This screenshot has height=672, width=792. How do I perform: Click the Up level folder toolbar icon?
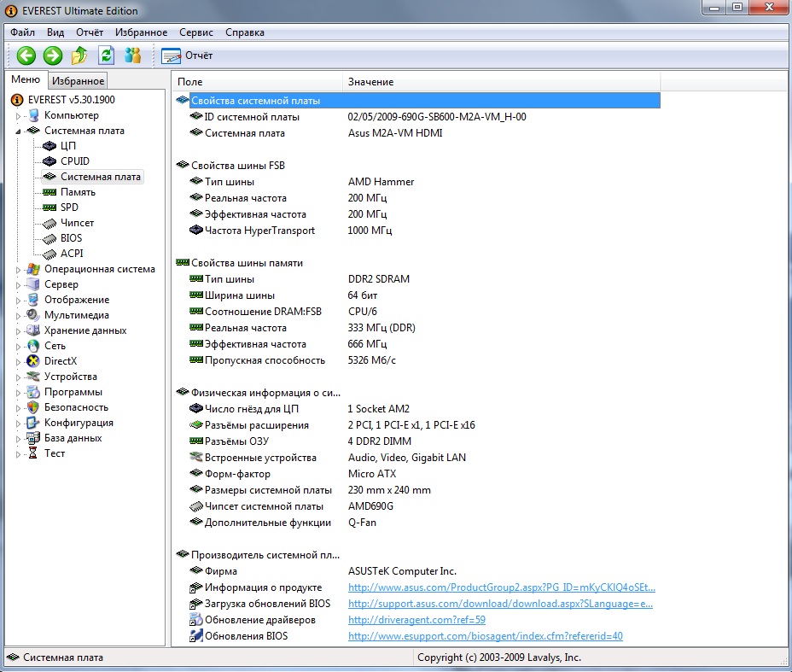coord(79,56)
